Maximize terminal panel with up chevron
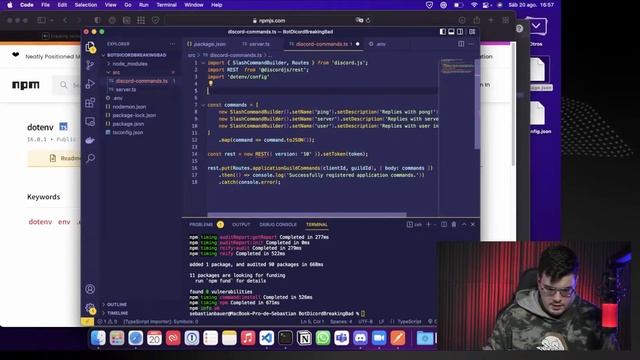This screenshot has width=640, height=360. tap(464, 224)
